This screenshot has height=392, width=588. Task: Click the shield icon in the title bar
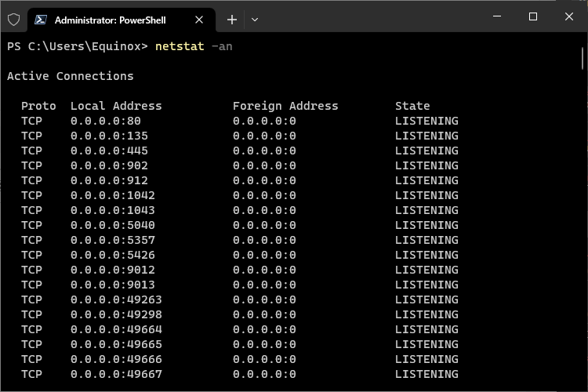(14, 20)
